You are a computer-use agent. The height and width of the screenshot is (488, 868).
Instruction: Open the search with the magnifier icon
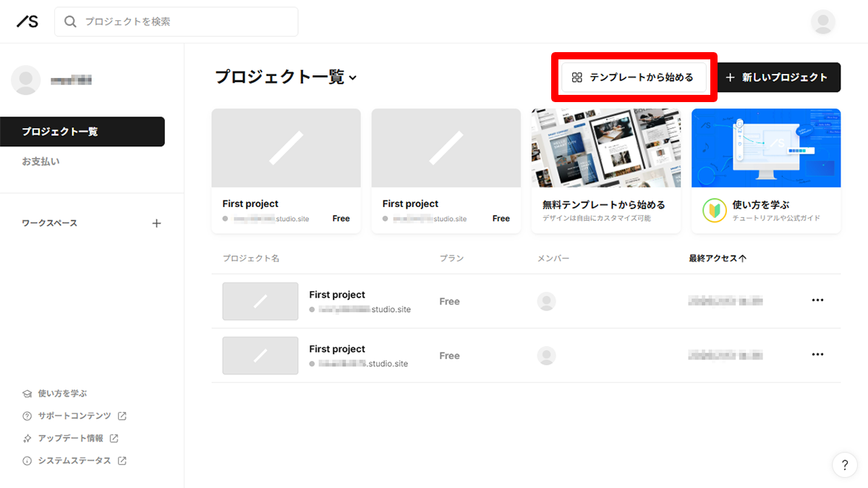tap(70, 22)
